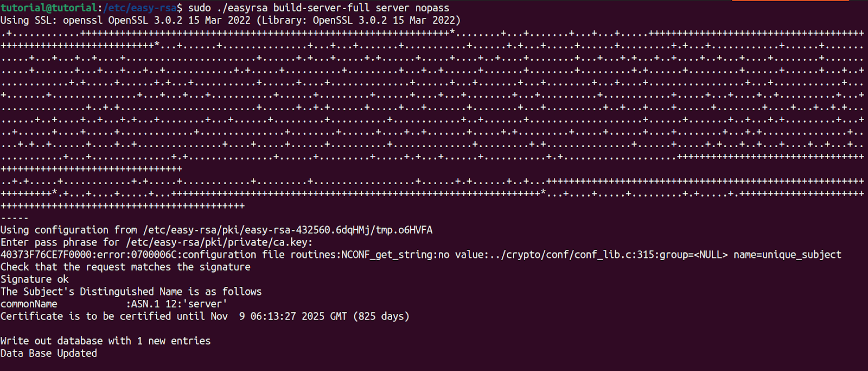Click the 40373F76CE7F0000 error code

pos(46,254)
